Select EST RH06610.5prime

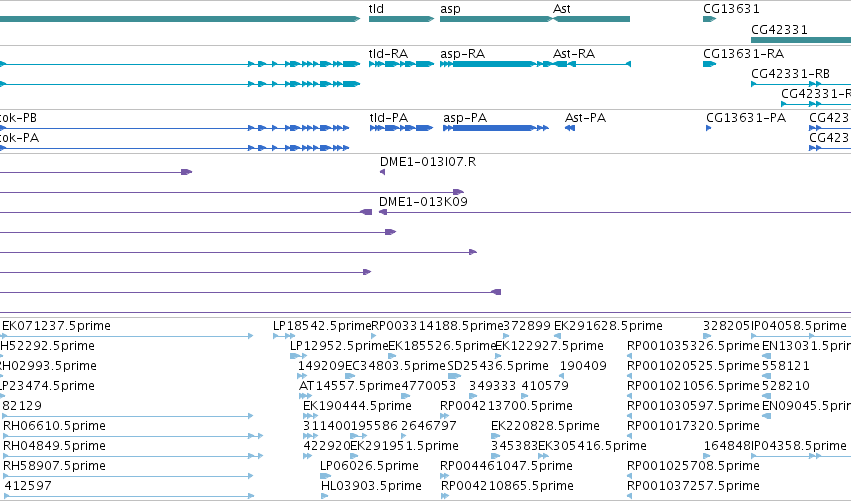[x=54, y=426]
